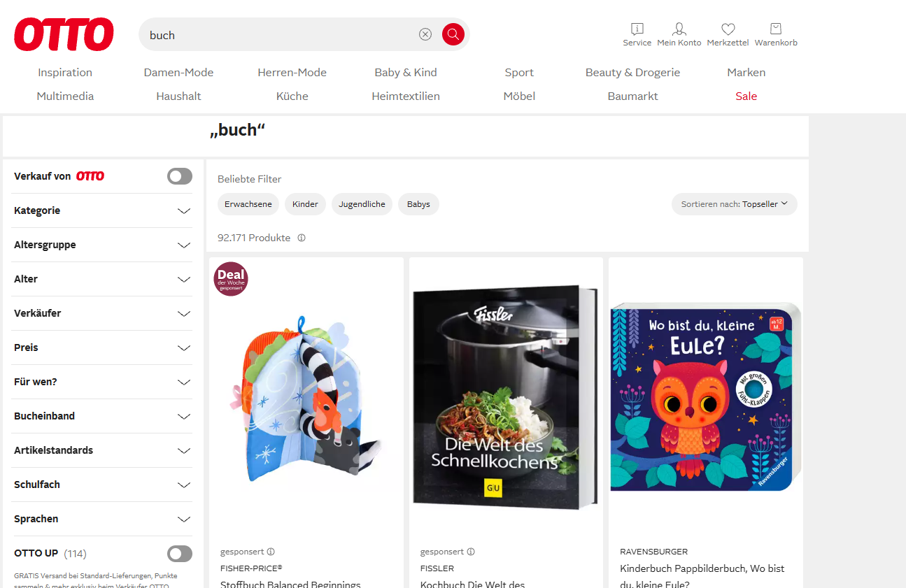This screenshot has height=588, width=906.
Task: Expand the Verkäufer filter
Action: 102,313
